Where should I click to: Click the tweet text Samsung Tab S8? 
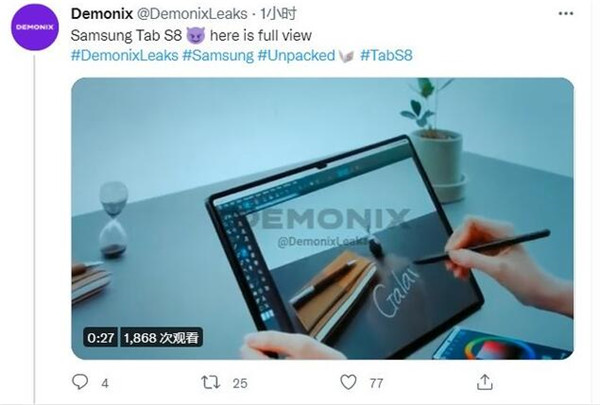coord(126,35)
